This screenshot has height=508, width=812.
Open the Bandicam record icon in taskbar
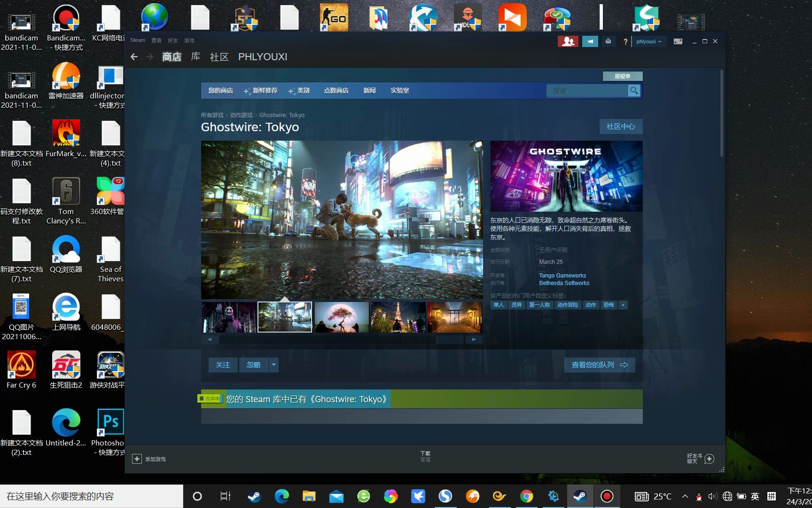[607, 496]
